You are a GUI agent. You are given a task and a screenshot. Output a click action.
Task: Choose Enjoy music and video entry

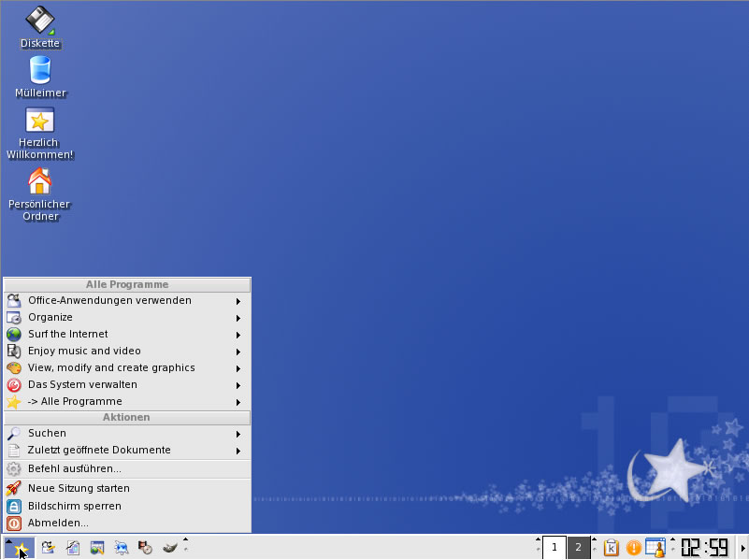84,352
